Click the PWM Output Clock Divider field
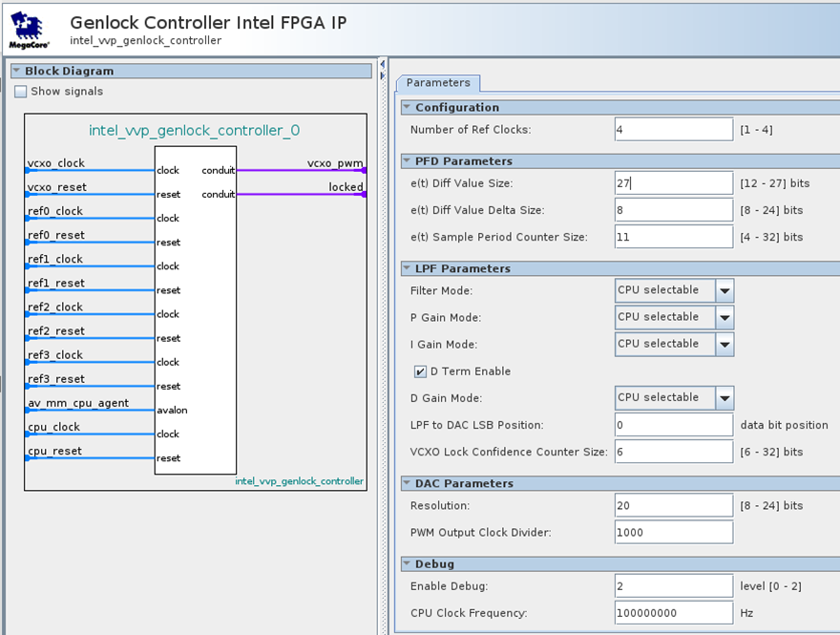The width and height of the screenshot is (840, 635). click(x=674, y=533)
